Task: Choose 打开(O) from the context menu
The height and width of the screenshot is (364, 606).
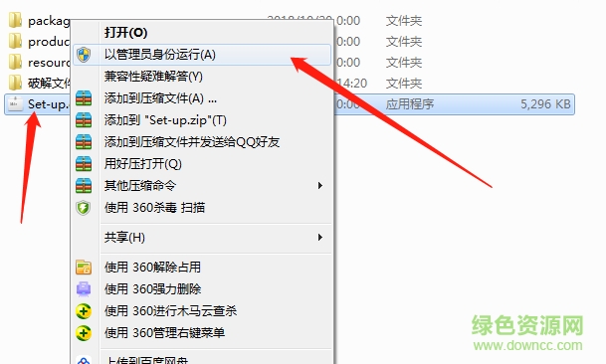Action: tap(202, 33)
